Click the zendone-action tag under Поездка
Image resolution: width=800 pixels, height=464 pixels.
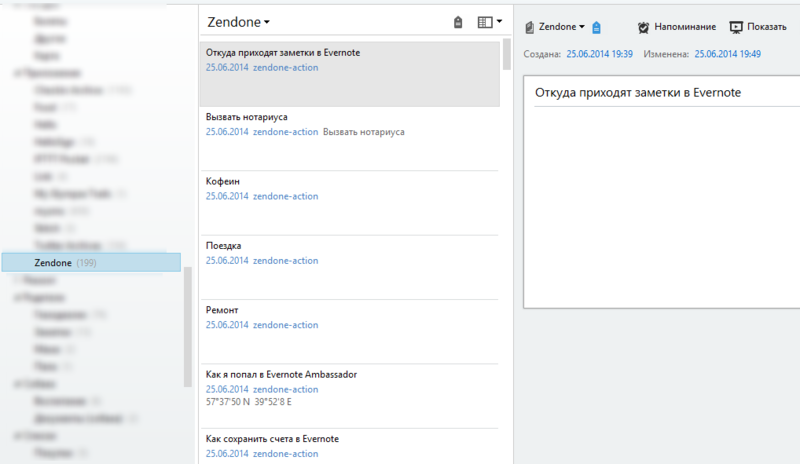[286, 260]
